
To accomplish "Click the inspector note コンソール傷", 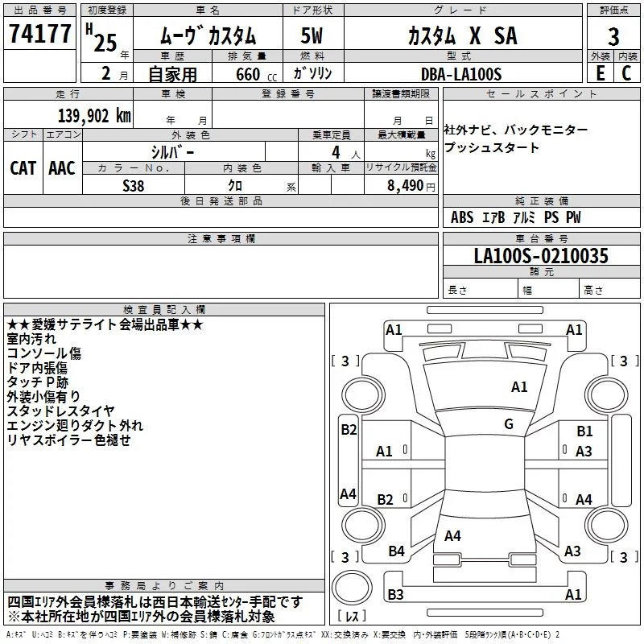I will click(44, 353).
